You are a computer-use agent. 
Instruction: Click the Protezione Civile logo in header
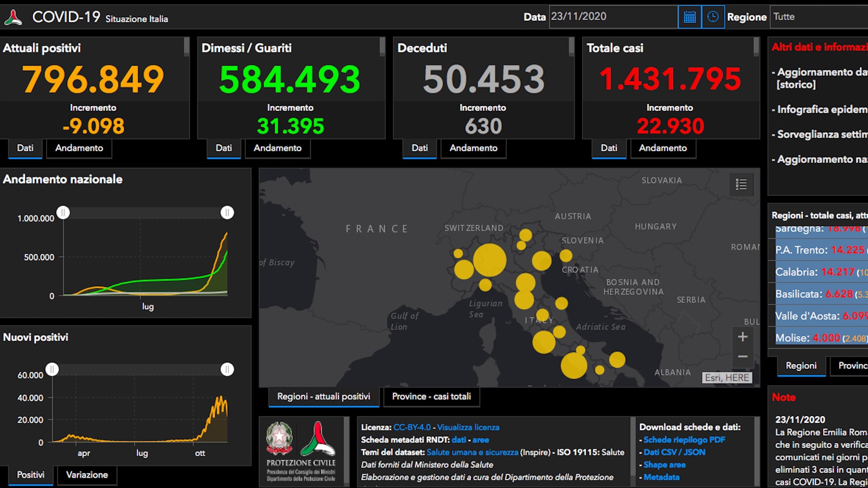coord(13,17)
